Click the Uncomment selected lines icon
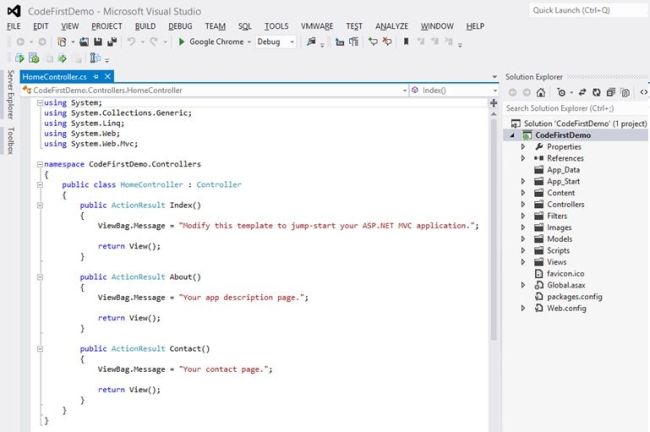650x432 pixels. coord(387,41)
